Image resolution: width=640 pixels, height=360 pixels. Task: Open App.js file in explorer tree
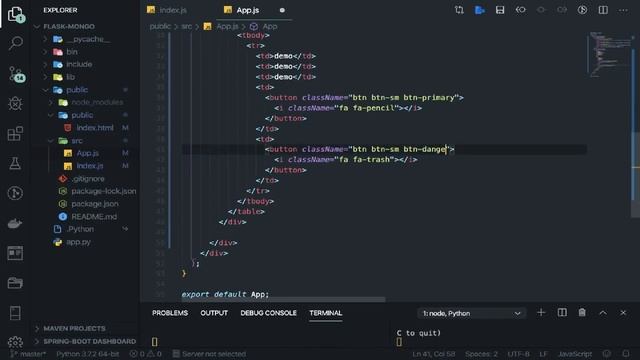(88, 153)
